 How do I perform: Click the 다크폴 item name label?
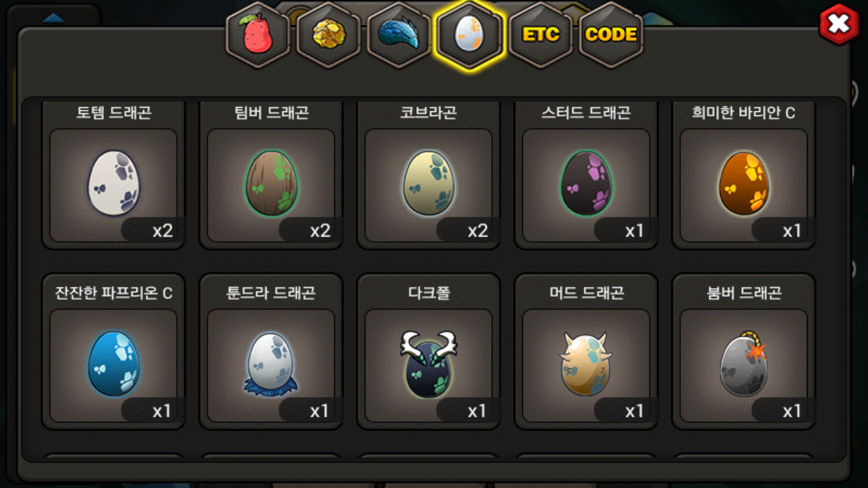tap(429, 293)
